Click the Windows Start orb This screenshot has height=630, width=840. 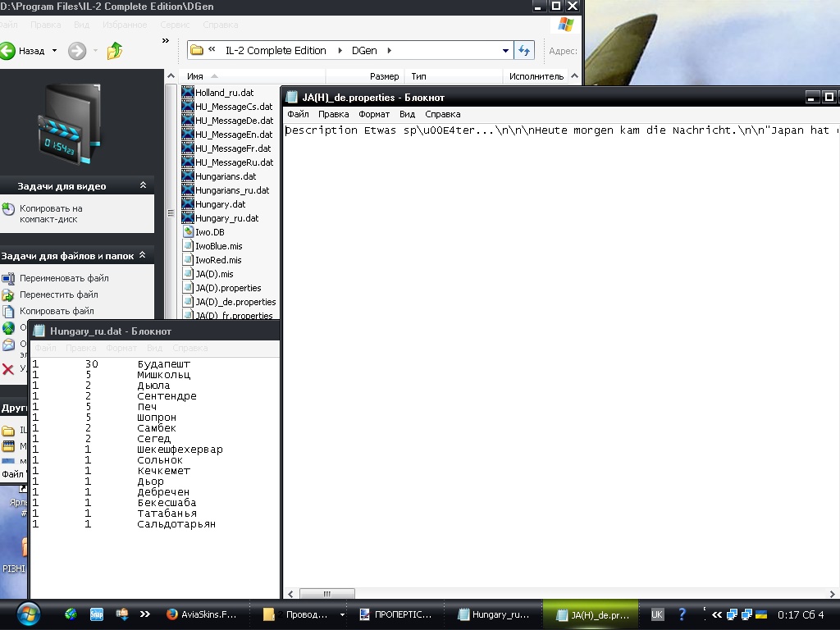[x=28, y=614]
